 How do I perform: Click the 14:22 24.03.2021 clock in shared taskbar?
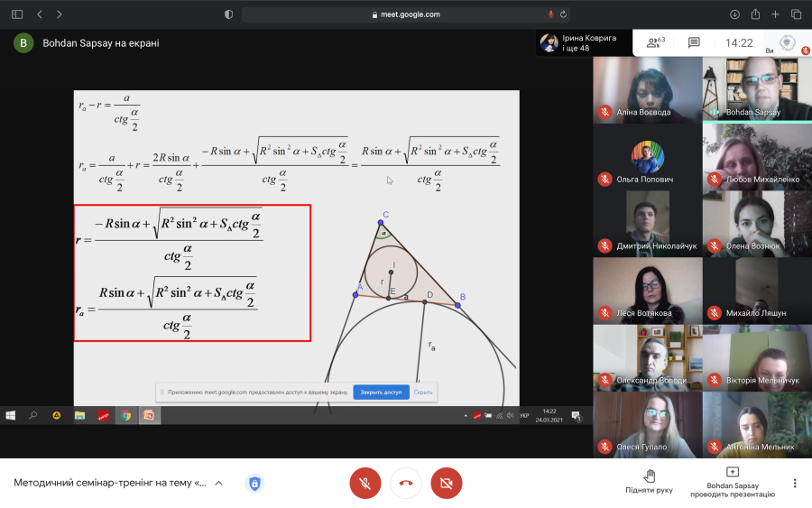coord(549,415)
